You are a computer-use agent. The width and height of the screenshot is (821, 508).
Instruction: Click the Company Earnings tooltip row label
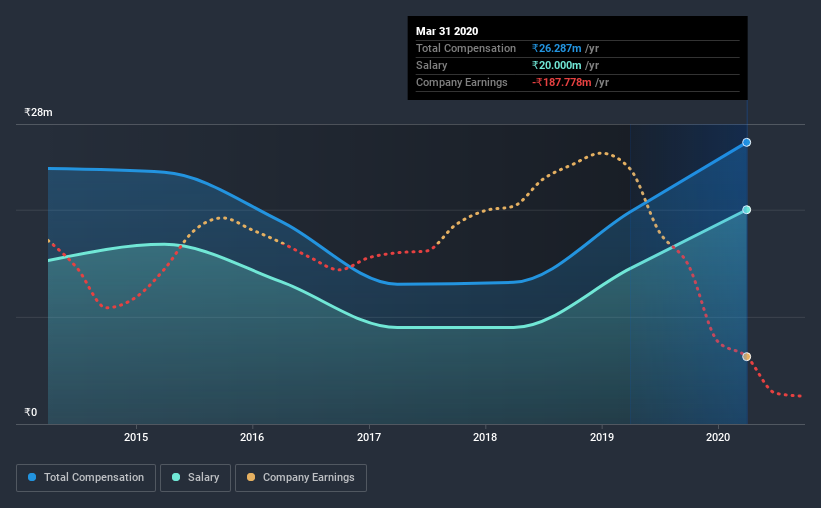pos(462,82)
